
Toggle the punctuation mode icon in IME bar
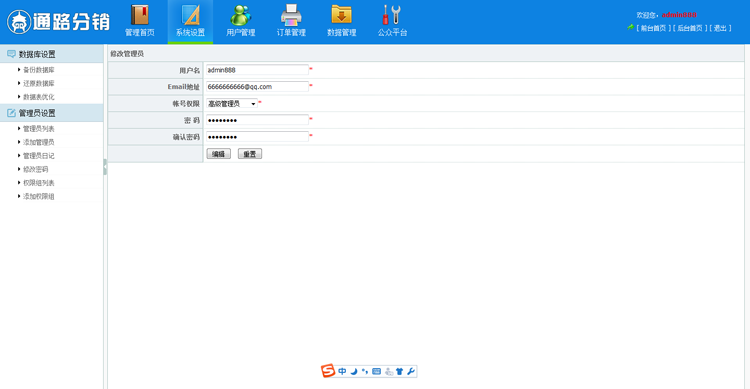[365, 371]
